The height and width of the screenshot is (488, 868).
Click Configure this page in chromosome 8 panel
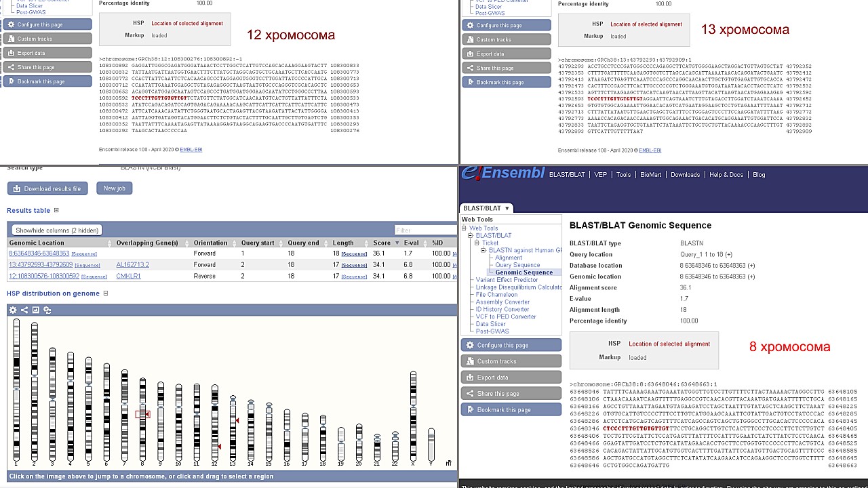tap(511, 345)
